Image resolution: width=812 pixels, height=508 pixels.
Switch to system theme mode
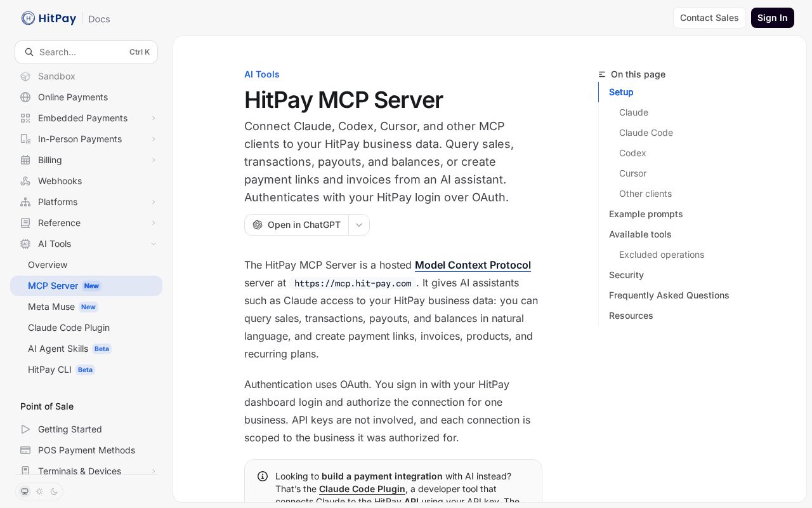pos(25,491)
